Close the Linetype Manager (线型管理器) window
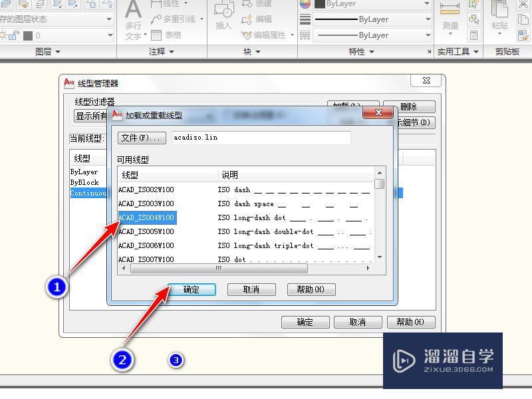The width and height of the screenshot is (532, 399). tap(426, 80)
